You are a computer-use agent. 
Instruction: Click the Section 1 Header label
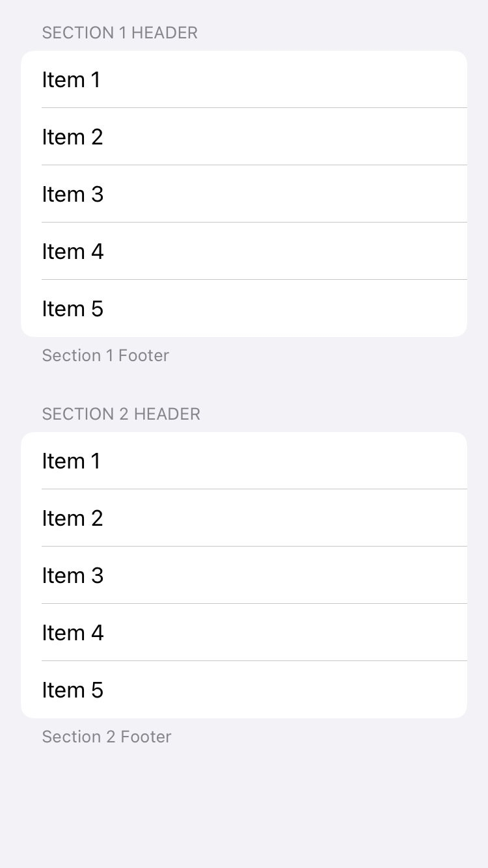120,33
